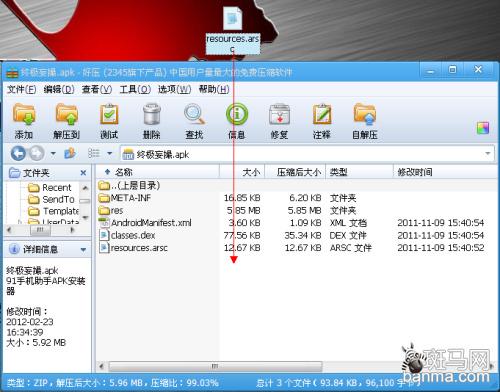Sort by 修改时间 column header
Image resolution: width=500 pixels, height=392 pixels.
click(445, 172)
